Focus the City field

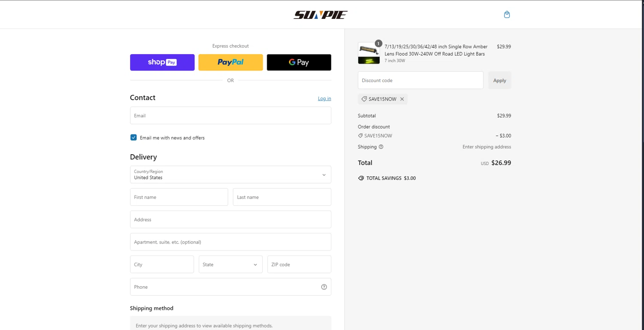coord(162,264)
